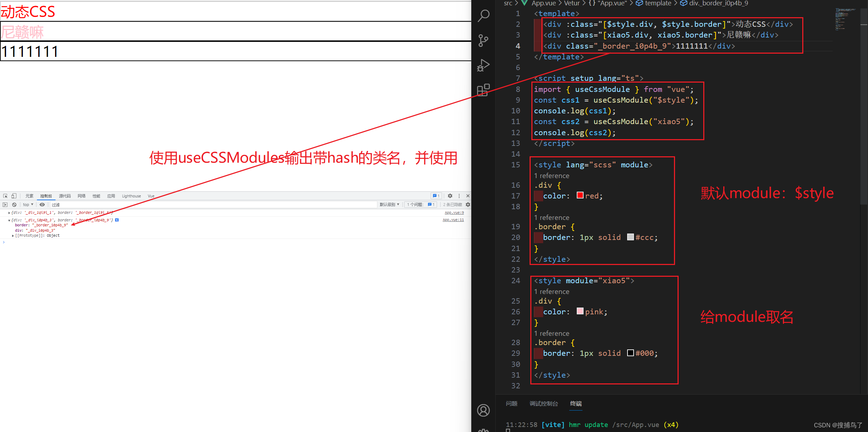Toggle the device toolbar in DevTools

click(14, 196)
